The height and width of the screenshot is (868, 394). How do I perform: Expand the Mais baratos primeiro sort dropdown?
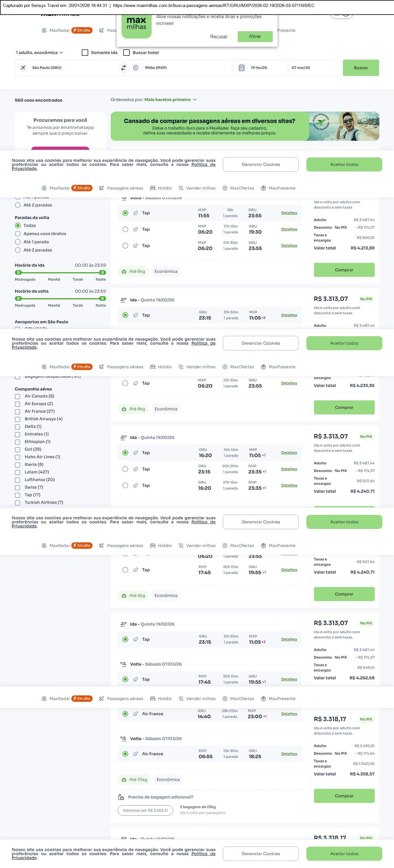click(x=170, y=100)
